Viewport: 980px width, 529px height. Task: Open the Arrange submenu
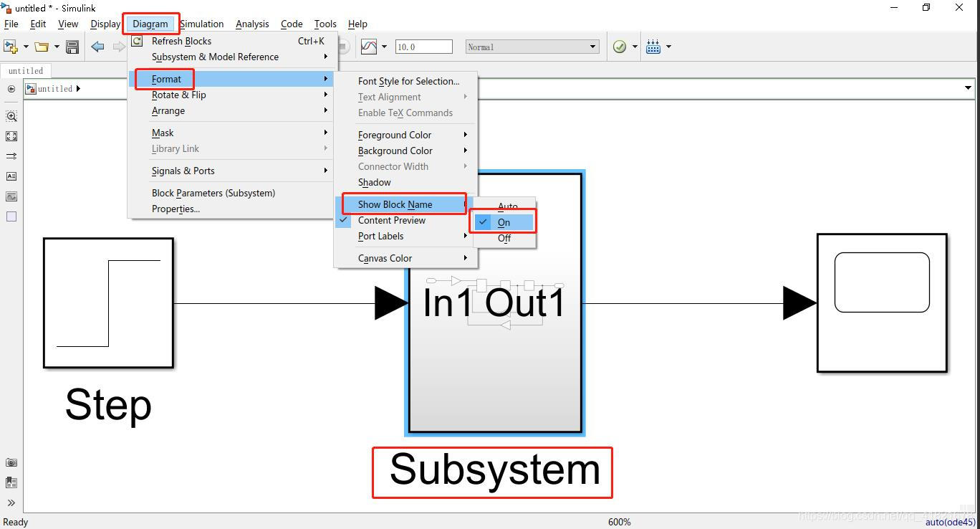[x=231, y=110]
